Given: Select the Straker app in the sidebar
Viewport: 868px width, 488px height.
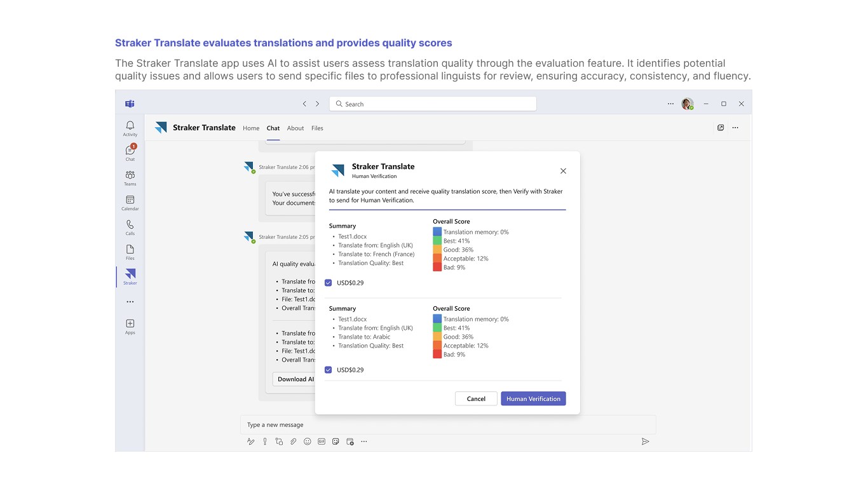Looking at the screenshot, I should pyautogui.click(x=130, y=274).
